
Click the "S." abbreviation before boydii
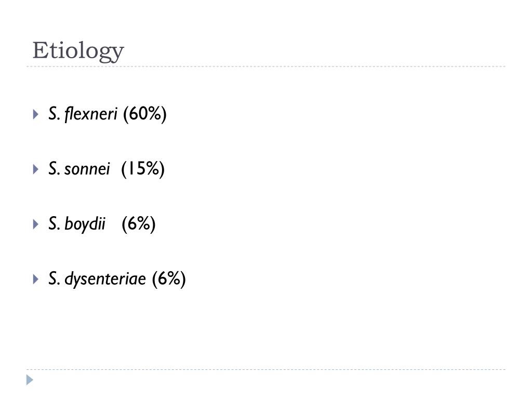54,223
